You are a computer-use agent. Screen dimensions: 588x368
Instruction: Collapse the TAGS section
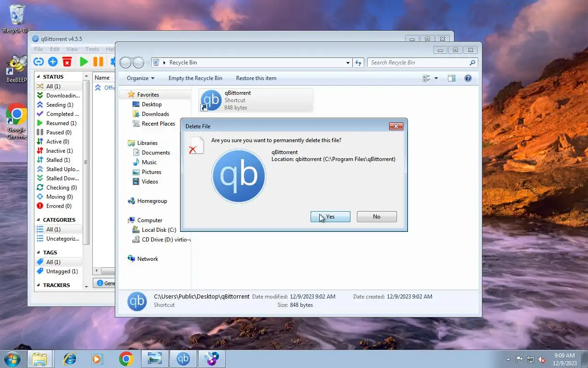click(39, 253)
